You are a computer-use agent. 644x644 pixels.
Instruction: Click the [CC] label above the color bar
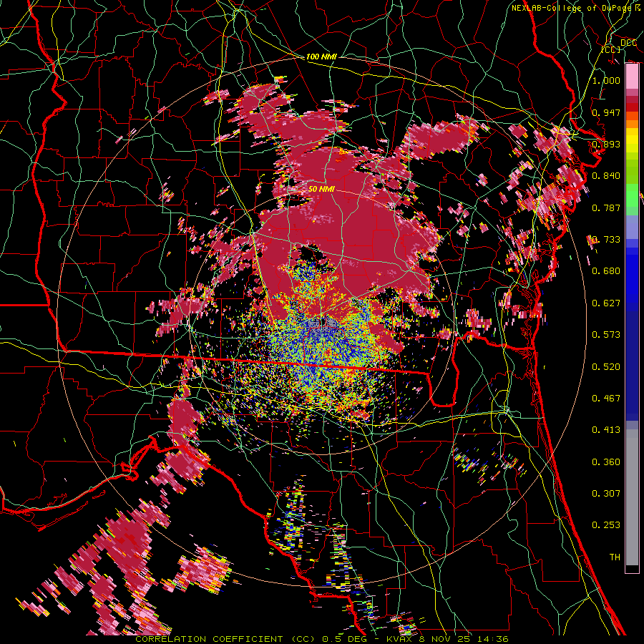point(611,49)
